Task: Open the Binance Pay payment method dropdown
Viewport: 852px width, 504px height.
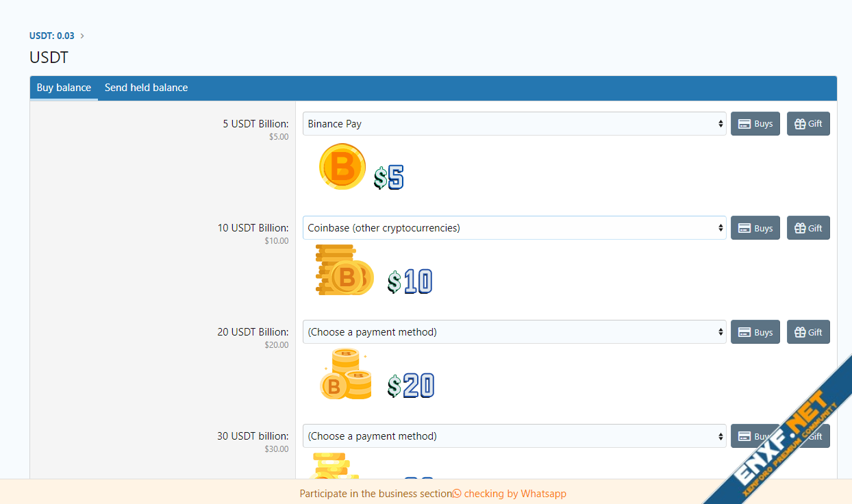Action: (x=514, y=124)
